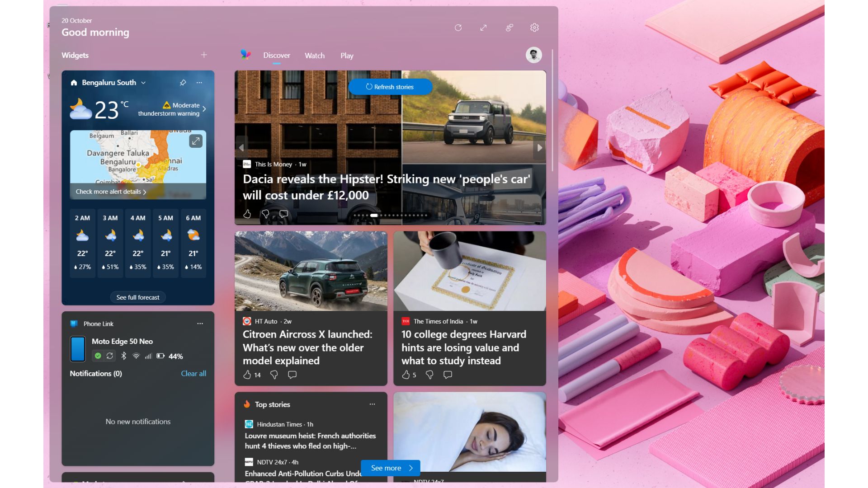Open the Widgets settings gear
The width and height of the screenshot is (868, 488).
534,28
